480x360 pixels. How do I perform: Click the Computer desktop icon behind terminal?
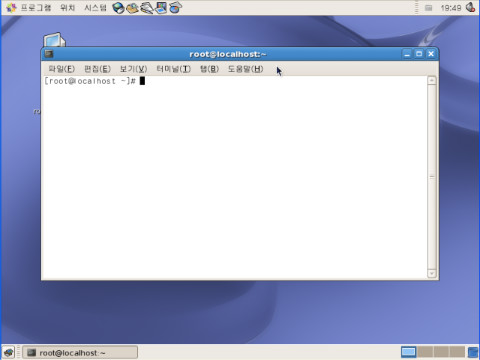click(54, 40)
